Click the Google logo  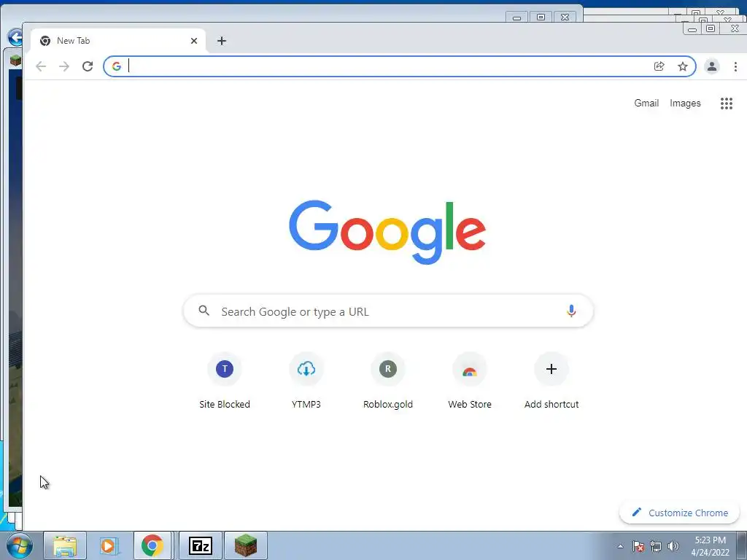coord(387,232)
